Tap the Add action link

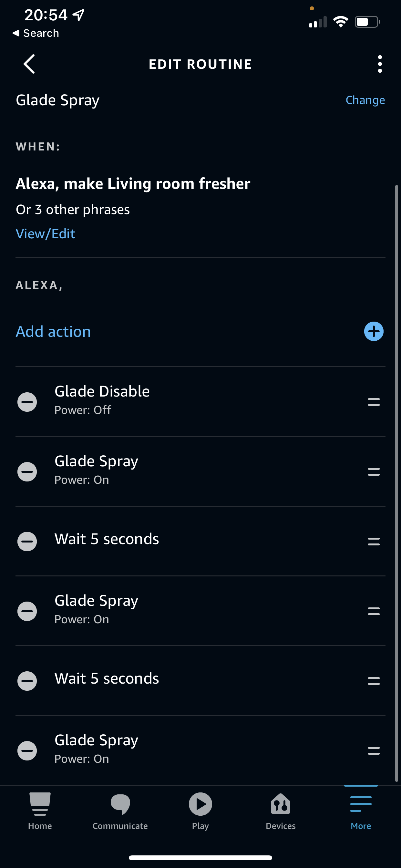(x=53, y=332)
